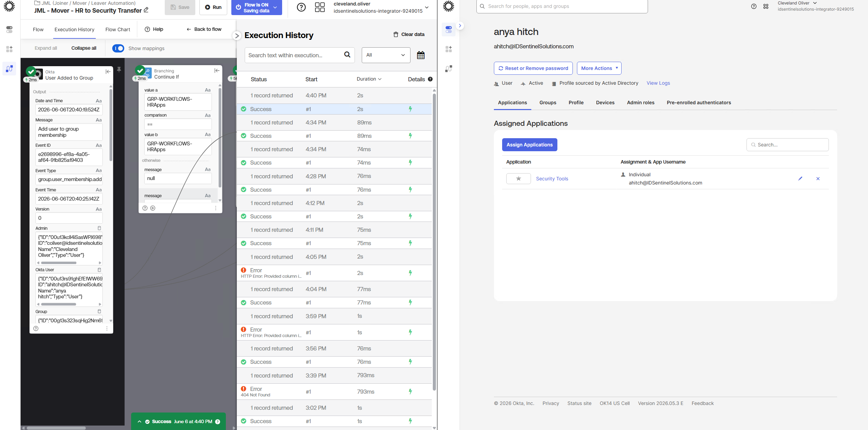Open the Flow is ON dropdown
The width and height of the screenshot is (868, 430).
[x=275, y=8]
